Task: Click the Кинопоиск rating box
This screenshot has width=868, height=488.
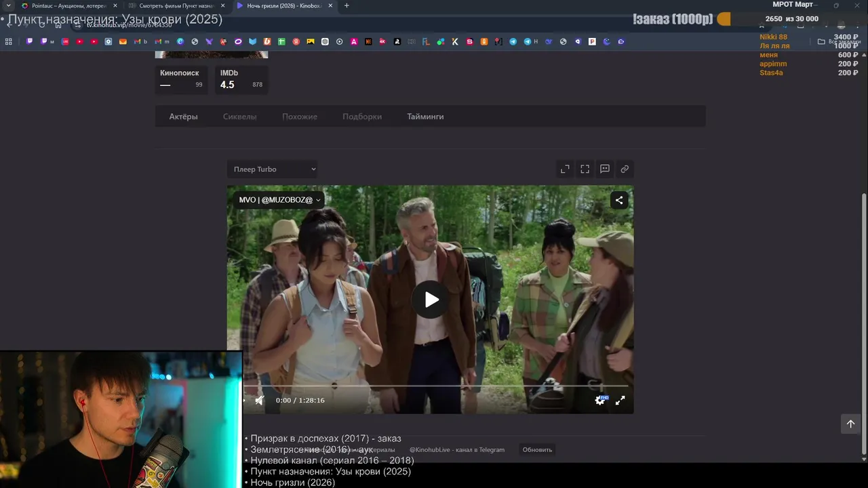Action: pos(181,79)
